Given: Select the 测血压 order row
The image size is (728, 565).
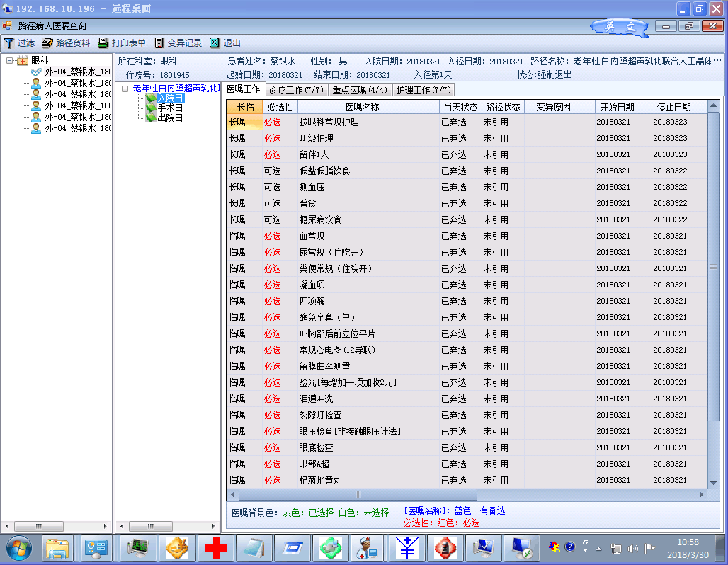Looking at the screenshot, I should click(x=467, y=187).
